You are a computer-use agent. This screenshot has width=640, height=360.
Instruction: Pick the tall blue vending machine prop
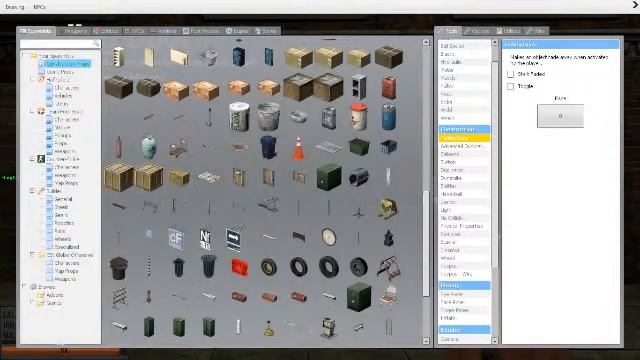239,56
